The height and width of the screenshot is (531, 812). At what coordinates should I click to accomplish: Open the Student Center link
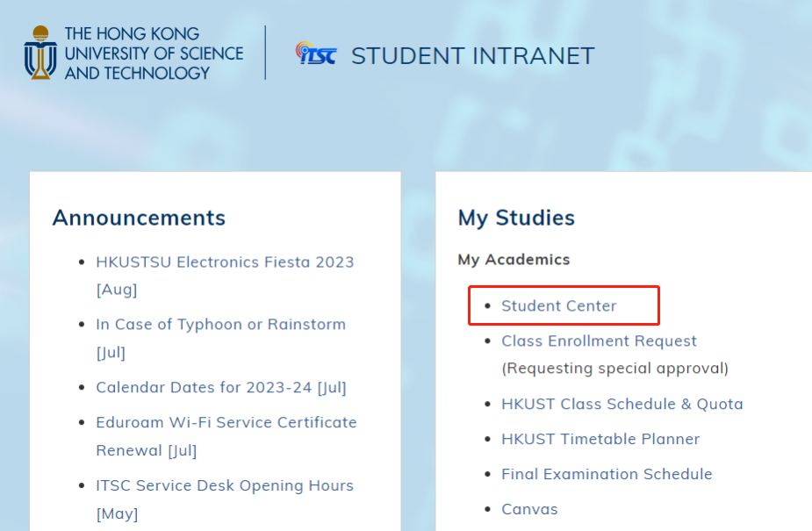tap(558, 305)
